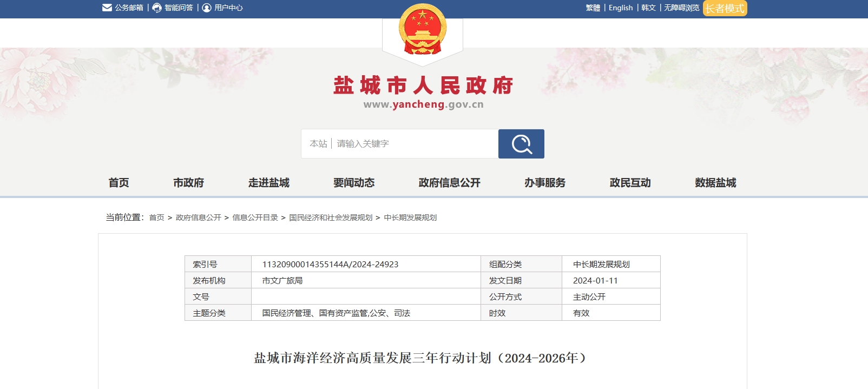Viewport: 868px width, 389px height.
Task: Click the national emblem logo
Action: tap(423, 30)
